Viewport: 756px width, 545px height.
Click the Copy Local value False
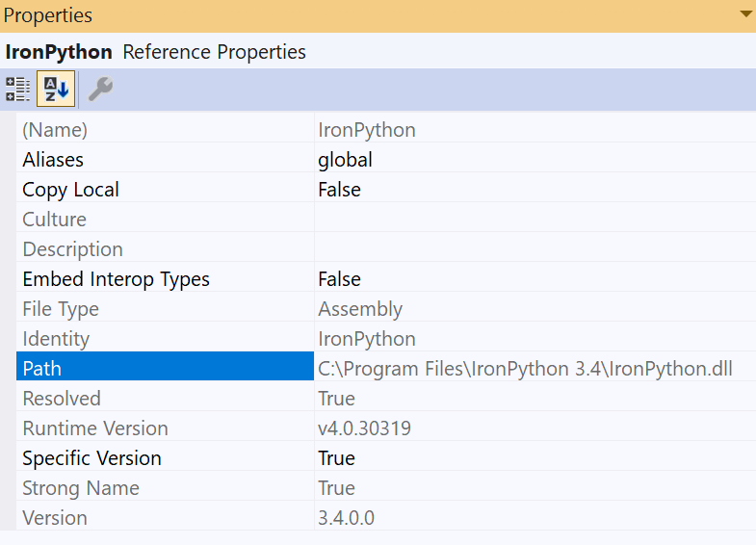(x=339, y=190)
